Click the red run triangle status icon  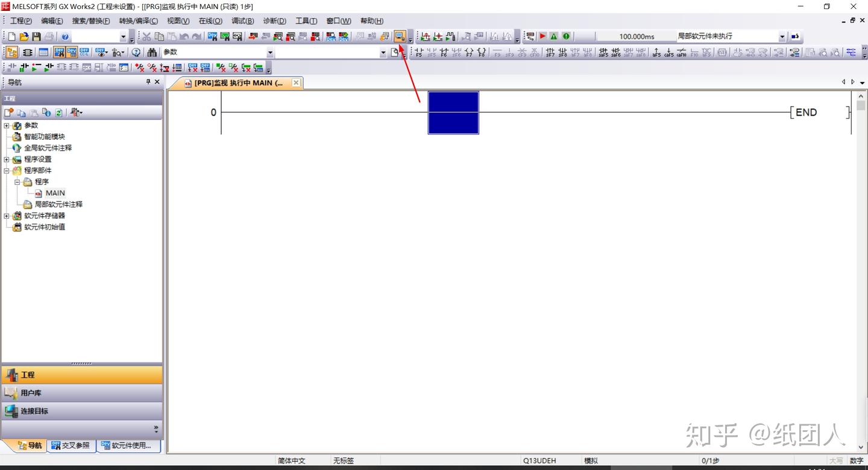pyautogui.click(x=542, y=36)
